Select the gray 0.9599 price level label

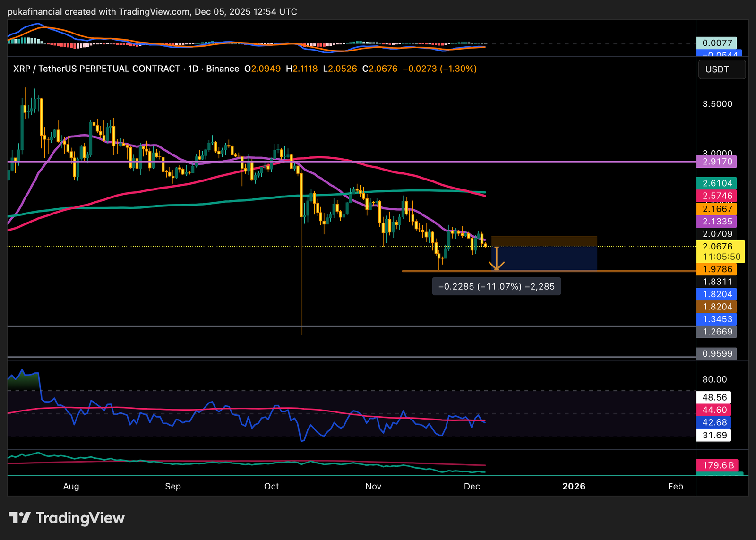tap(717, 354)
